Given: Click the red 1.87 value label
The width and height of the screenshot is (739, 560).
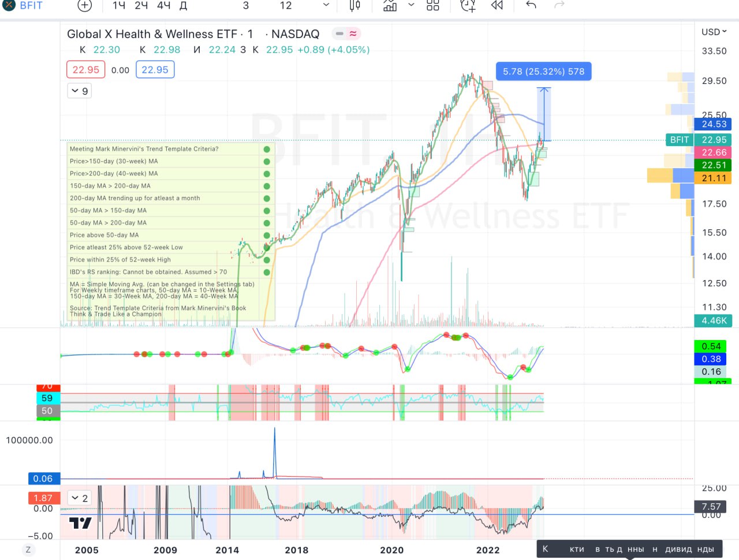Looking at the screenshot, I should pyautogui.click(x=43, y=498).
